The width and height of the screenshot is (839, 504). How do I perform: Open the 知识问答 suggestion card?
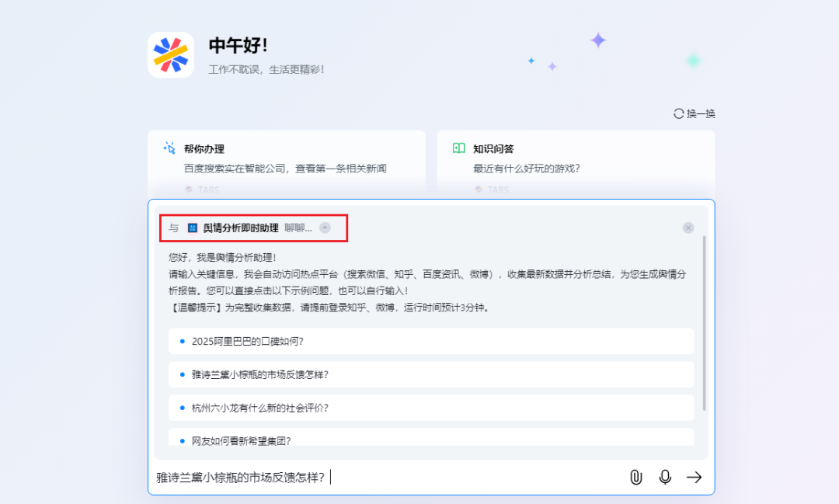pyautogui.click(x=576, y=159)
